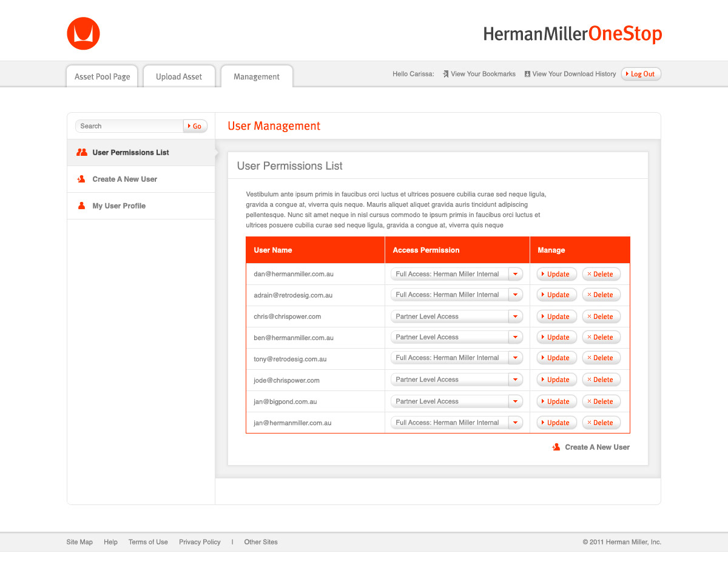Viewport: 728px width, 576px height.
Task: Open dropdown arrow for adrain@retrodesig.com.au permission
Action: pos(515,295)
